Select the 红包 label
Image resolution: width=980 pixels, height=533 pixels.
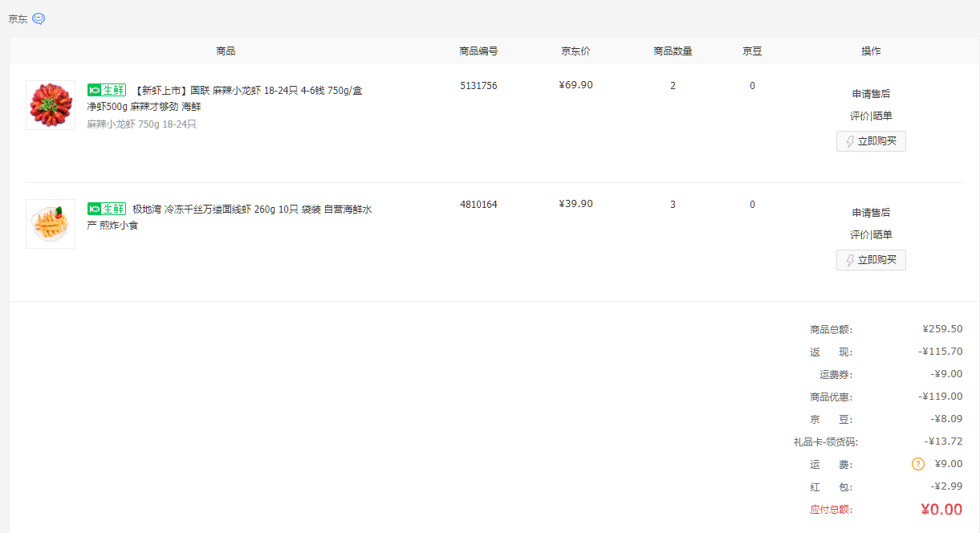831,487
